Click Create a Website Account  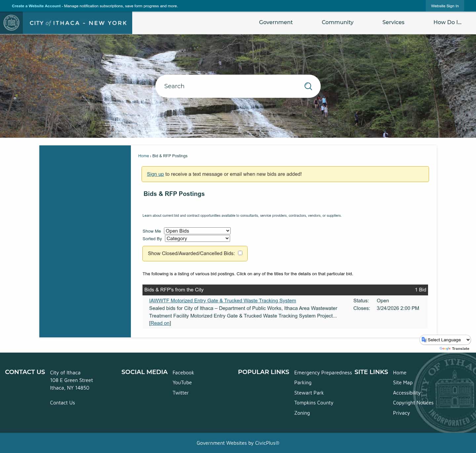(36, 6)
